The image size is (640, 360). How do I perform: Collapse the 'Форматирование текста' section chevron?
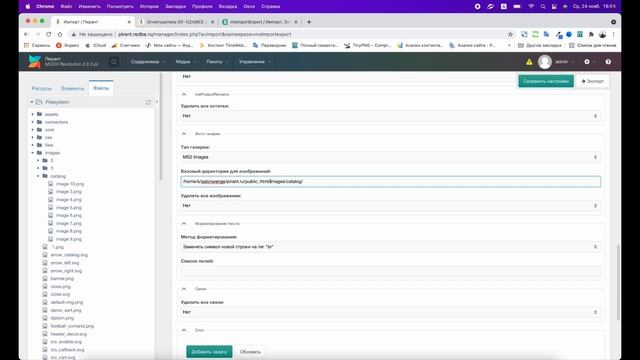coord(184,224)
